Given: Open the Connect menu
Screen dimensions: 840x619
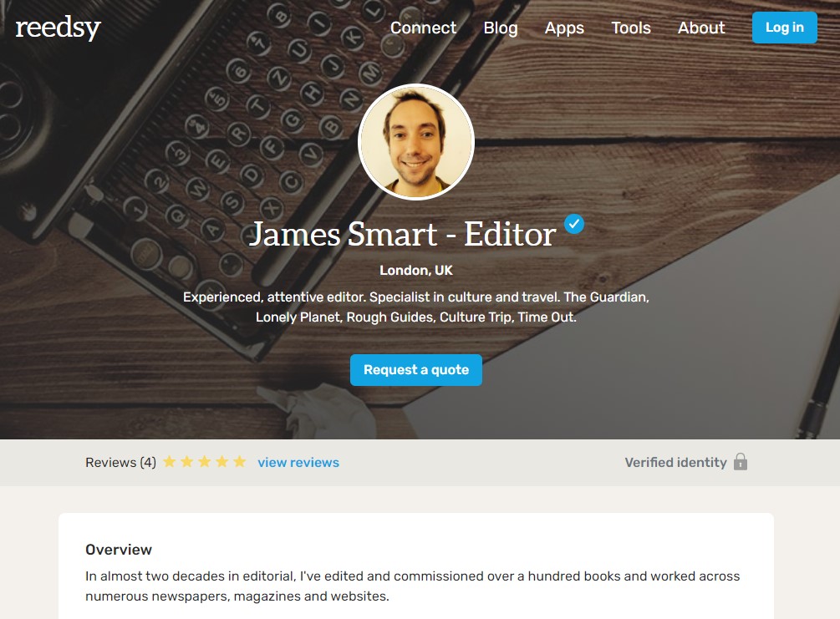Looking at the screenshot, I should (423, 28).
